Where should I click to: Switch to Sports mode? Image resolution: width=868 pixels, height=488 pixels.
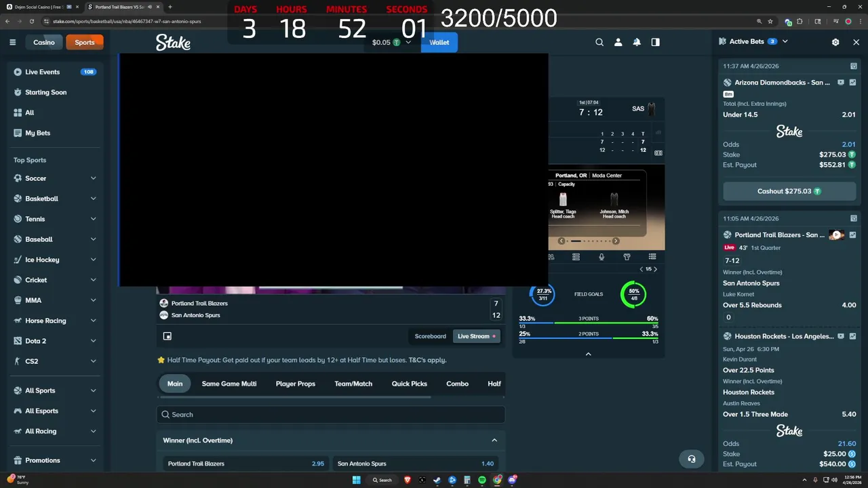coord(85,42)
